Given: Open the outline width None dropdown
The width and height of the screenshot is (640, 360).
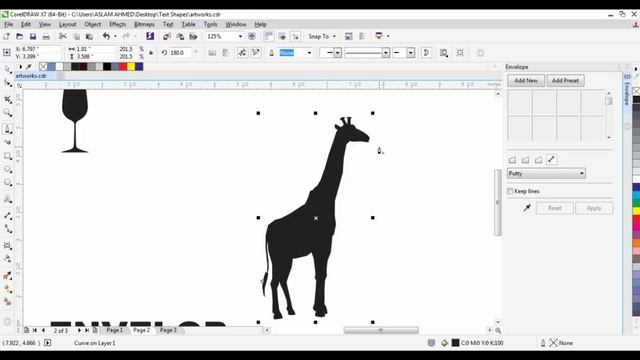Looking at the screenshot, I should pos(309,53).
